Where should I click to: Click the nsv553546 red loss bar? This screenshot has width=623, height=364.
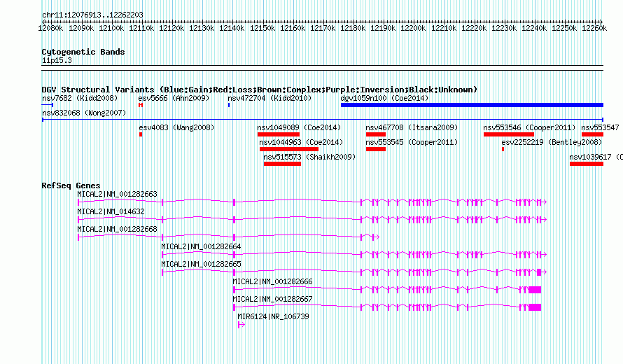(x=509, y=134)
